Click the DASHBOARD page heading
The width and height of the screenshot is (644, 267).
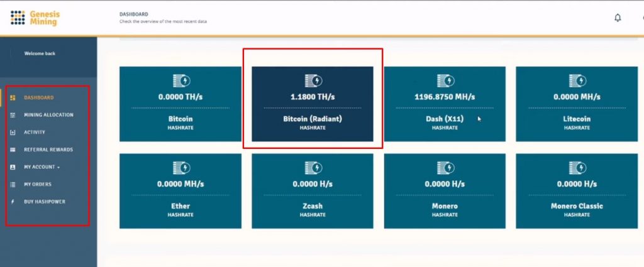coord(134,14)
